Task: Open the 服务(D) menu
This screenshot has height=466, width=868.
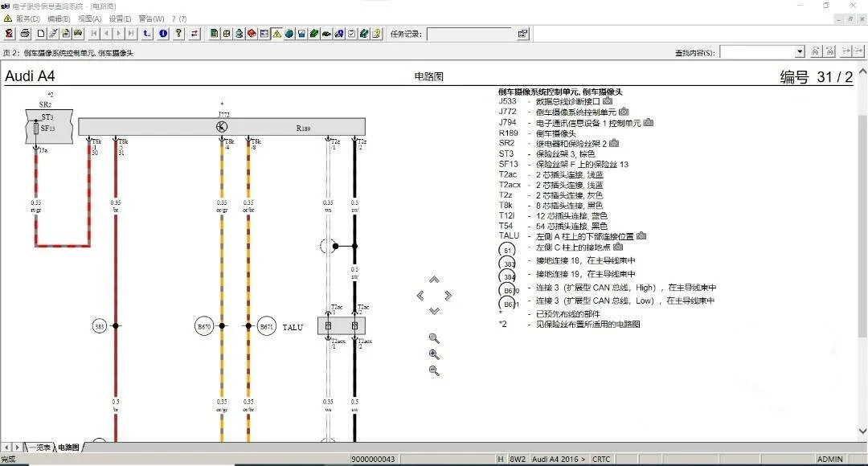Action: (27, 18)
